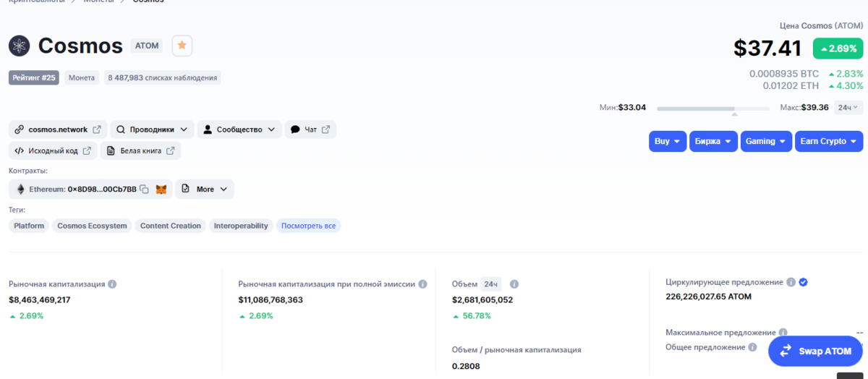Open the More contracts dropdown
The image size is (868, 379).
click(205, 189)
